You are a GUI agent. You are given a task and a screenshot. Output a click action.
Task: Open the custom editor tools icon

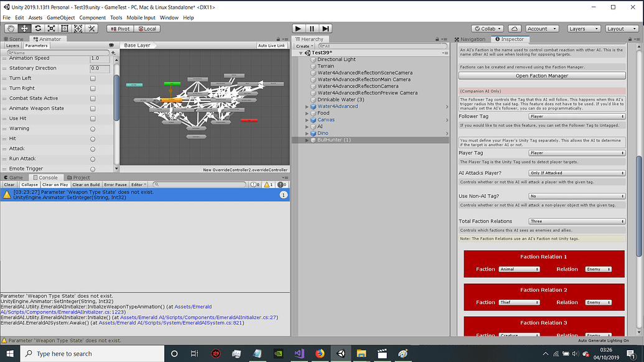click(x=91, y=29)
